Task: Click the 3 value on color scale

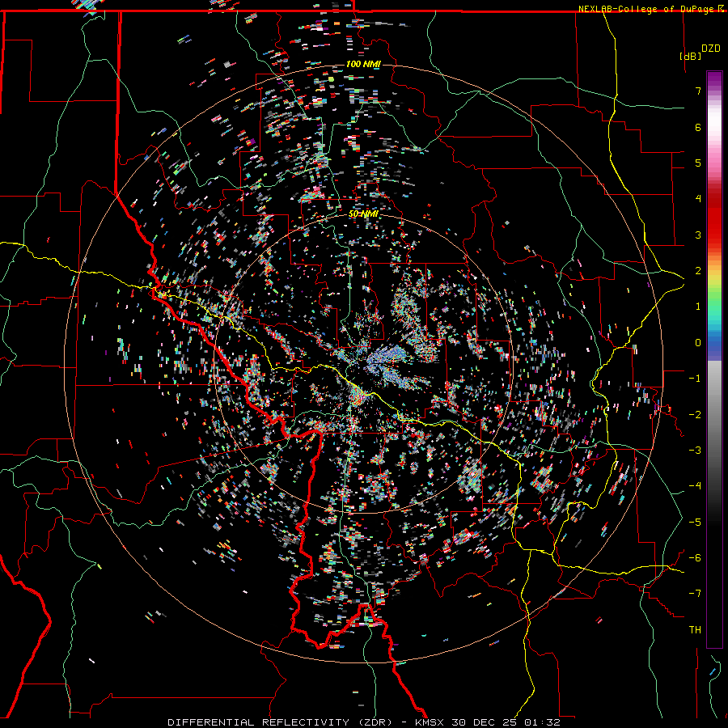Action: coord(698,235)
